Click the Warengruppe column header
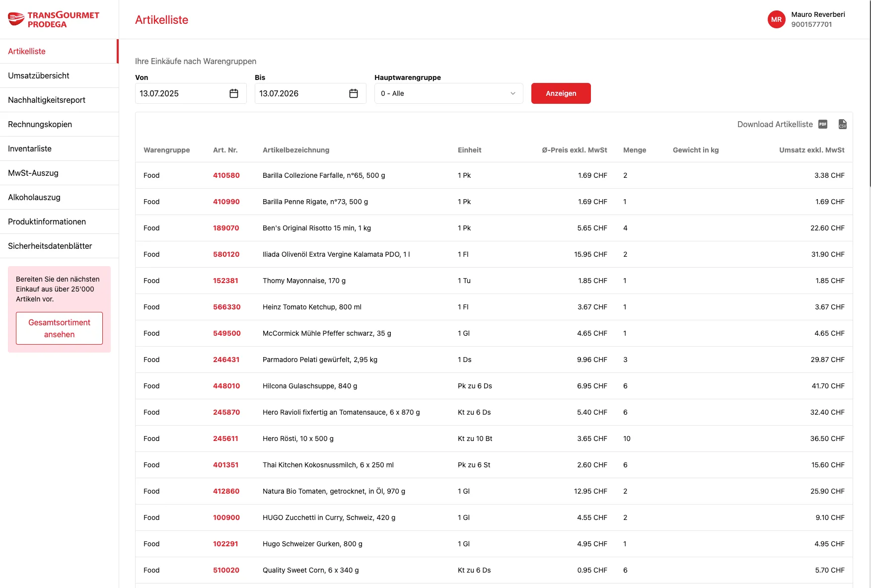This screenshot has width=871, height=588. pos(166,150)
